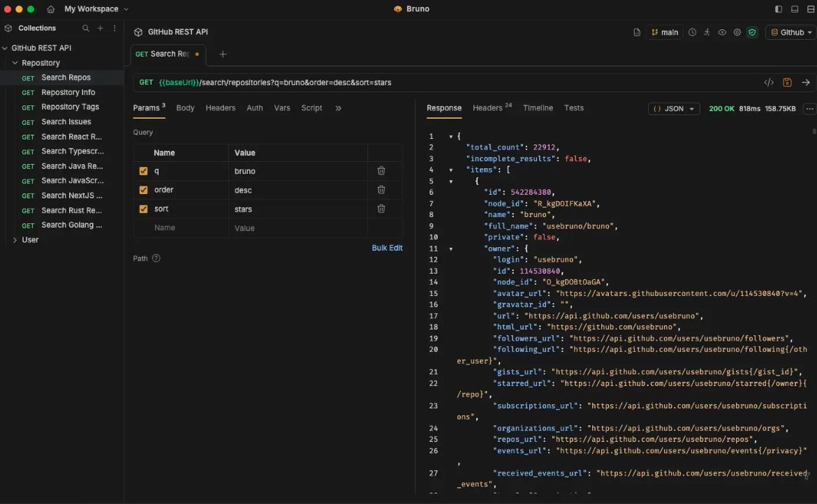Click the Path help question icon
Viewport: 817px width, 504px height.
click(156, 259)
